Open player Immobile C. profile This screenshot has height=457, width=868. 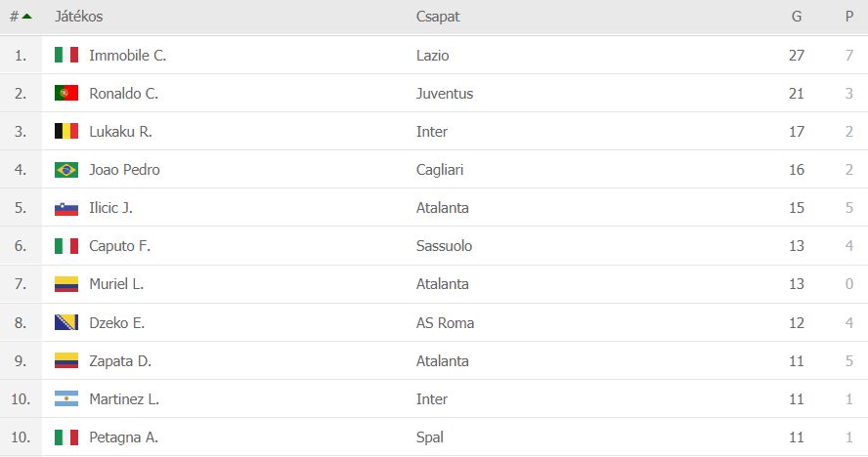127,56
